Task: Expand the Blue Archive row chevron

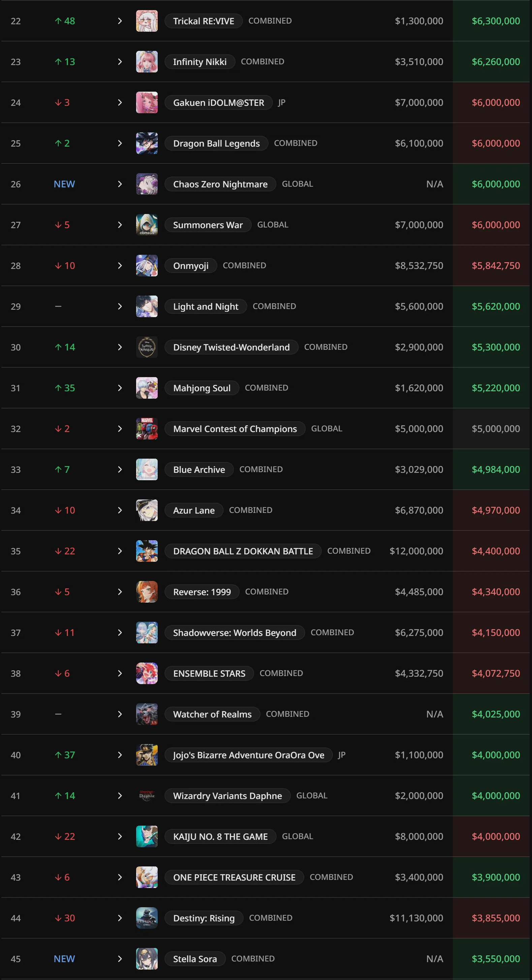Action: 120,469
